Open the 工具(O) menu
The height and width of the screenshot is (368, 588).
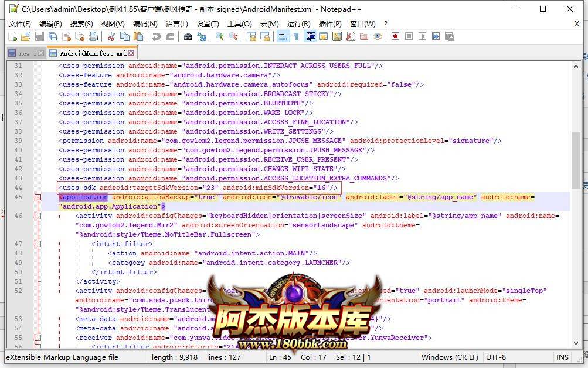pyautogui.click(x=240, y=23)
